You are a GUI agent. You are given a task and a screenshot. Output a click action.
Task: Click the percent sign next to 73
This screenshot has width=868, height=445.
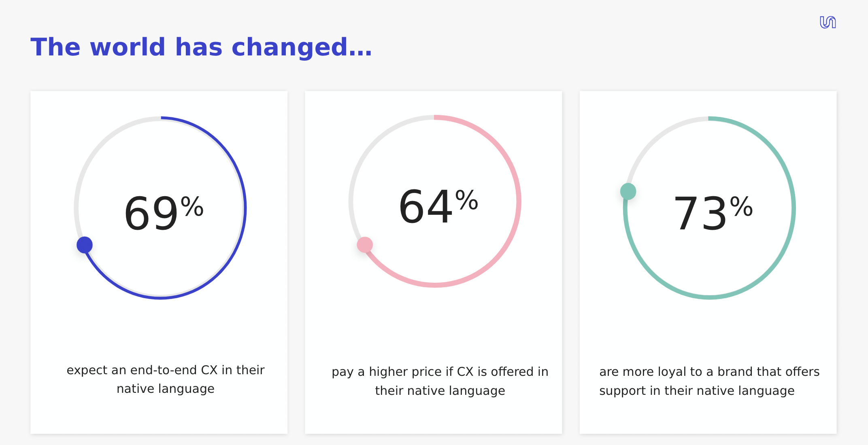pyautogui.click(x=741, y=206)
